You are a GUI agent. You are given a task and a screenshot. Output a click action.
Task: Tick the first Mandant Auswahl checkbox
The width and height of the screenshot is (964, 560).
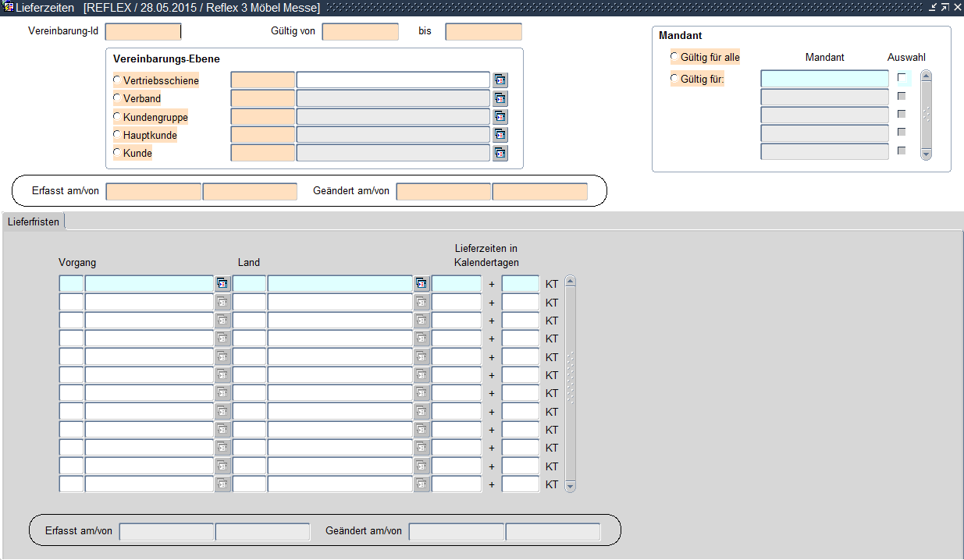pyautogui.click(x=902, y=78)
